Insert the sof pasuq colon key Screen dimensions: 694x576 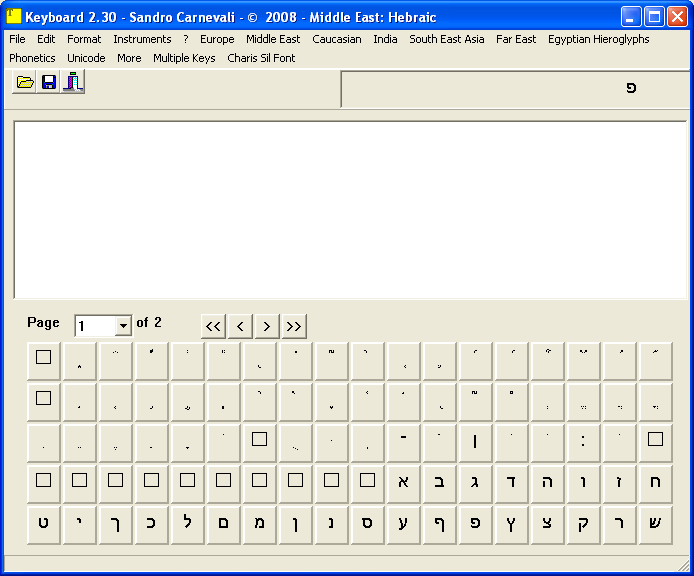583,443
